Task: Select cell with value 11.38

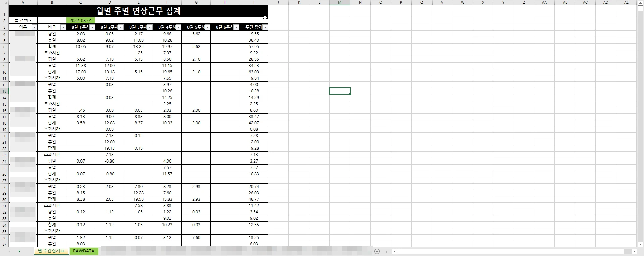Action: point(81,66)
